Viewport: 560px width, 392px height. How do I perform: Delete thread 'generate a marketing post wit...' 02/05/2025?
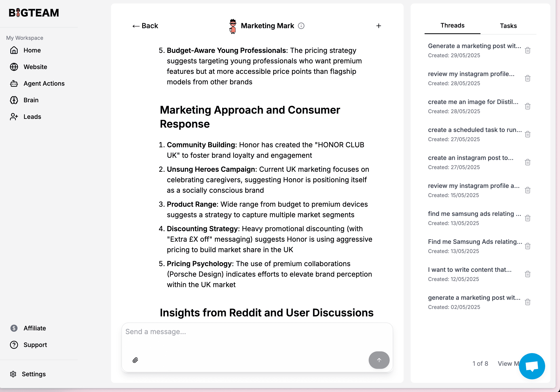coord(527,302)
